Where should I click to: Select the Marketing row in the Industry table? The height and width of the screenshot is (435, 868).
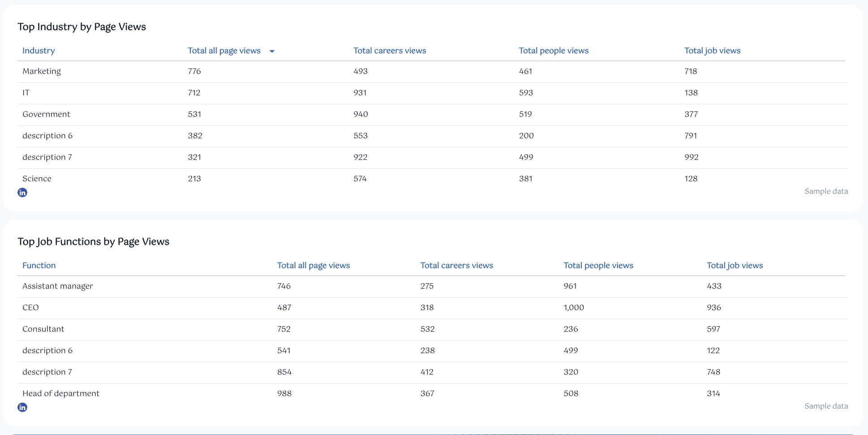point(42,71)
